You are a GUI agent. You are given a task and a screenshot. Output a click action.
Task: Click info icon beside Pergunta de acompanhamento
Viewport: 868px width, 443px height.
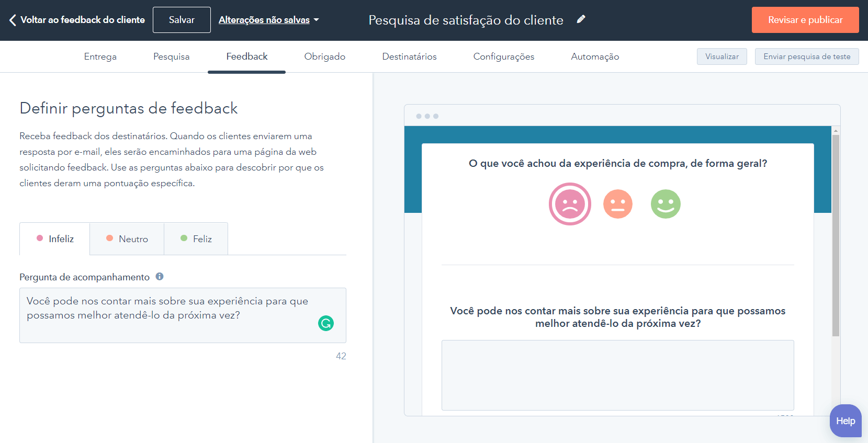[160, 277]
